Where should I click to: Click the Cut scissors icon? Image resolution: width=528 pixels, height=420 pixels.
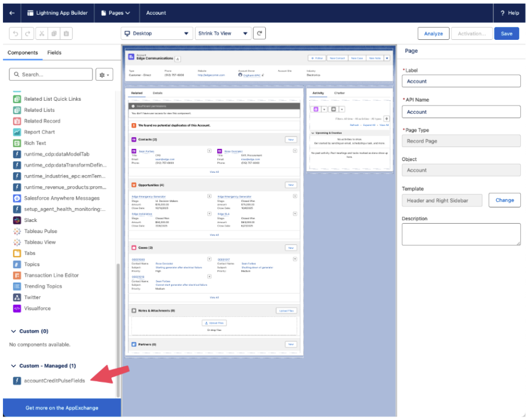pos(42,33)
